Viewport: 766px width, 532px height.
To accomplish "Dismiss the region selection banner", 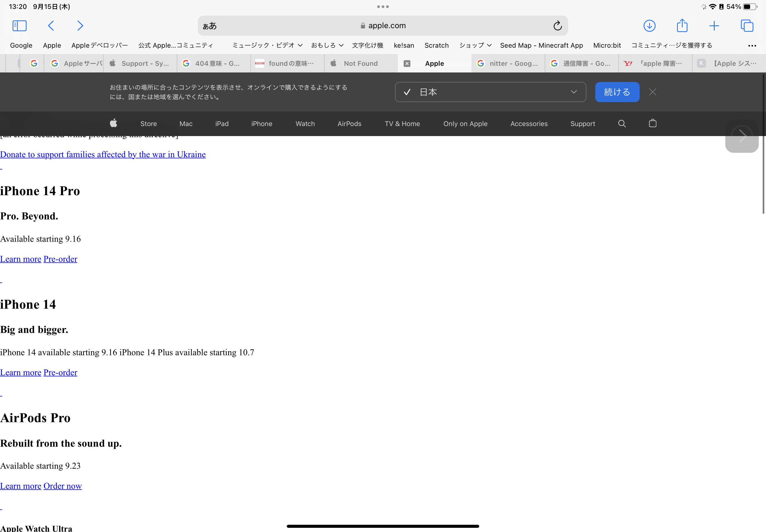I will (x=652, y=92).
